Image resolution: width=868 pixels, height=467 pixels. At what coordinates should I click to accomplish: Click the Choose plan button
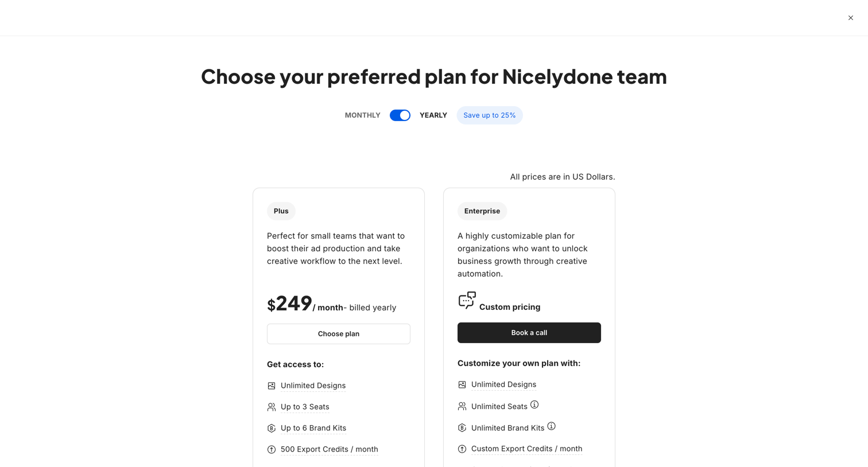click(338, 334)
